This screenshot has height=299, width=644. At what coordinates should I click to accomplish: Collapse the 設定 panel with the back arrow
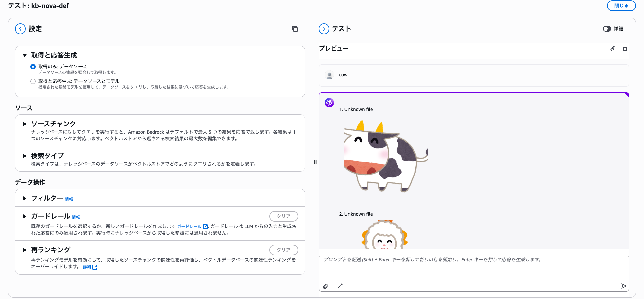click(20, 29)
